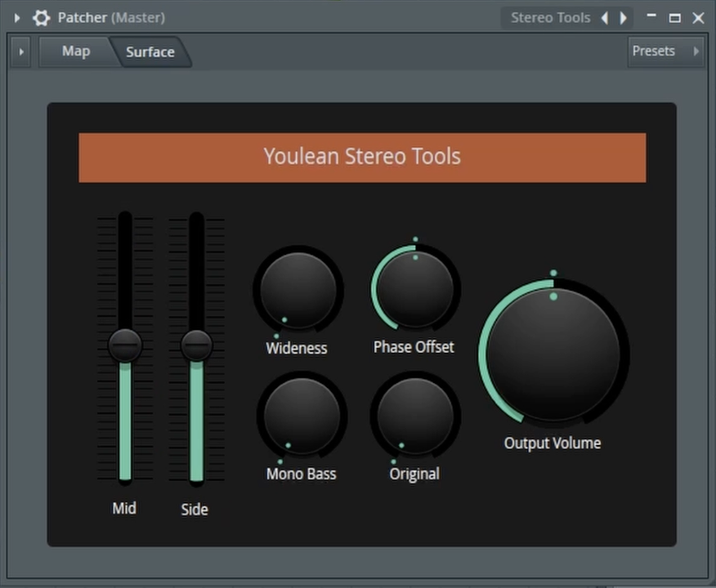Image resolution: width=716 pixels, height=588 pixels.
Task: Click the Phase Offset knob
Action: click(x=415, y=288)
